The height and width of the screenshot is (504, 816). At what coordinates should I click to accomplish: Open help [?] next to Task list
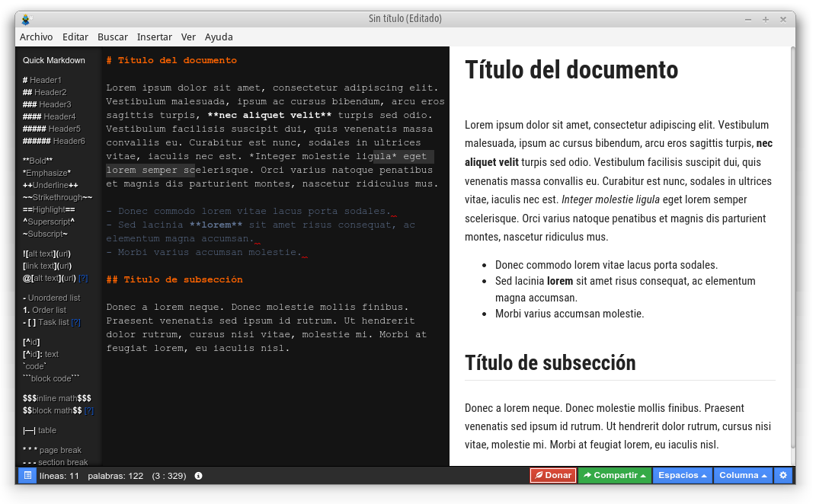tap(76, 323)
